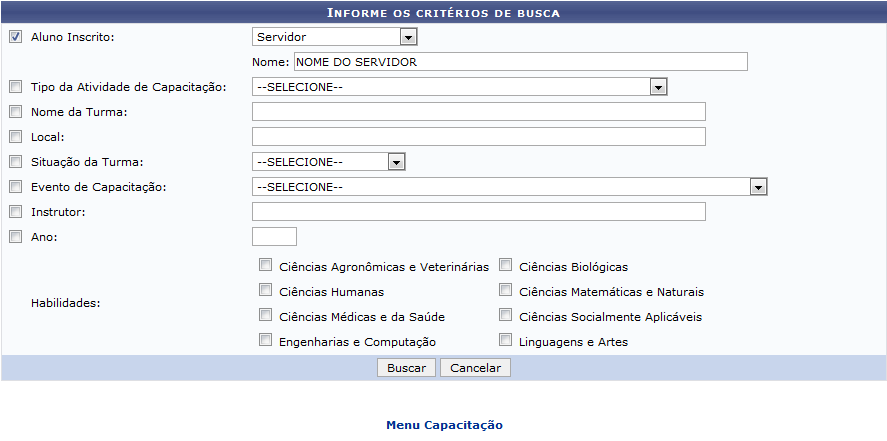Check Ciências Agronômicas e Veterinárias skill

265,265
